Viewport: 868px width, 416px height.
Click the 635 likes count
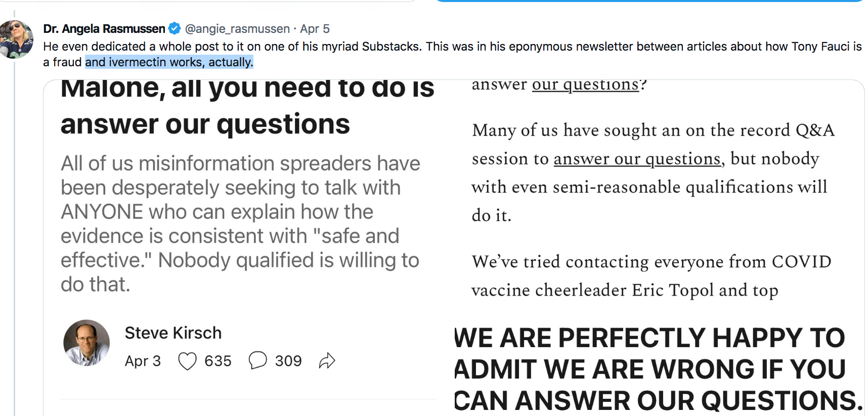218,361
